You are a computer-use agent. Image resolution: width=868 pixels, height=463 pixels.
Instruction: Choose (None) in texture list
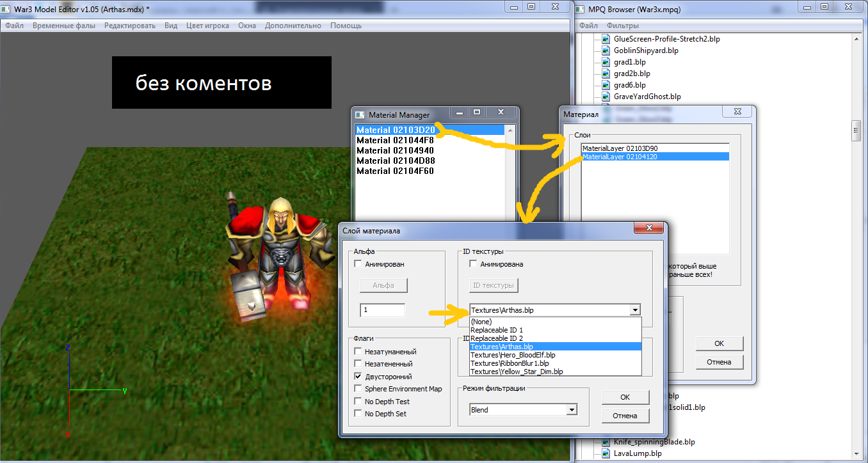[x=555, y=321]
